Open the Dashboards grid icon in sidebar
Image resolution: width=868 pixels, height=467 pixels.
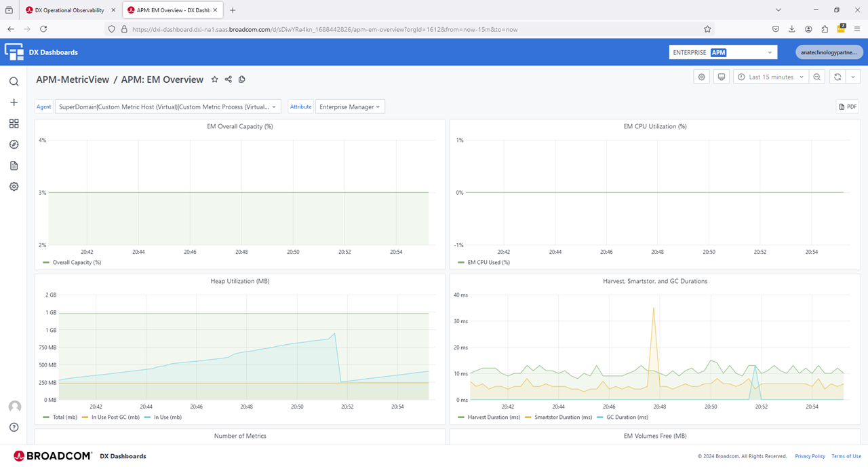[x=14, y=124]
